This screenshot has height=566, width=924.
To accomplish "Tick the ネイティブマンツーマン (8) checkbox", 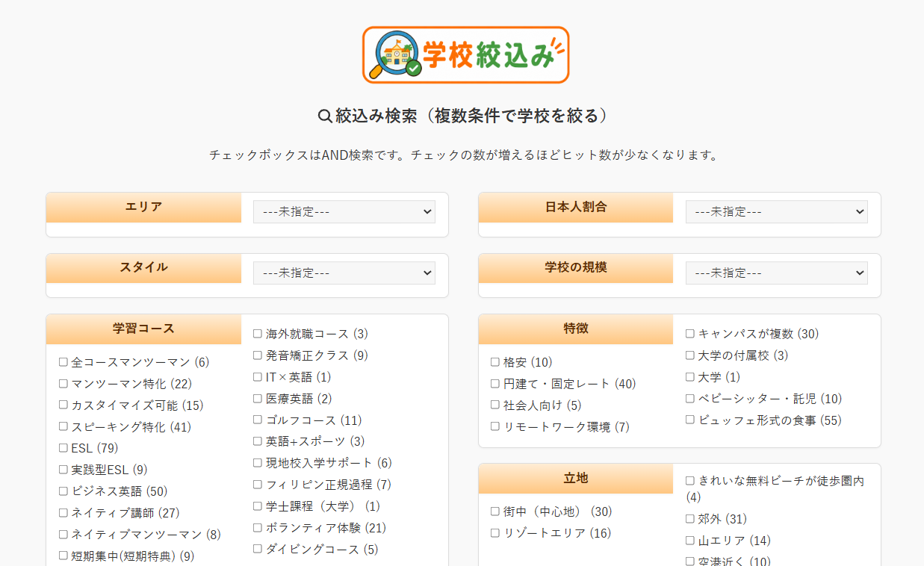I will point(63,535).
